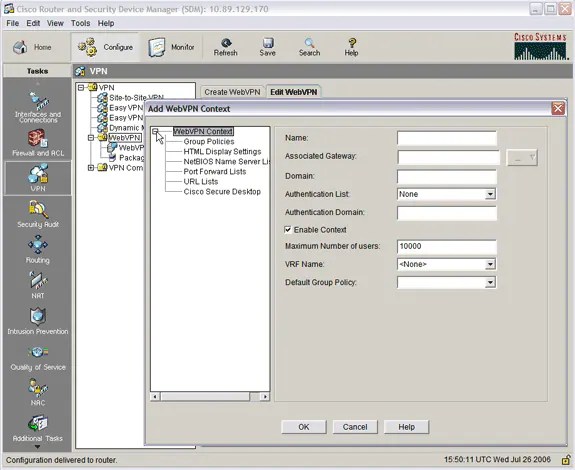This screenshot has height=470, width=575.
Task: Collapse the VPN root tree node
Action: pyautogui.click(x=81, y=87)
